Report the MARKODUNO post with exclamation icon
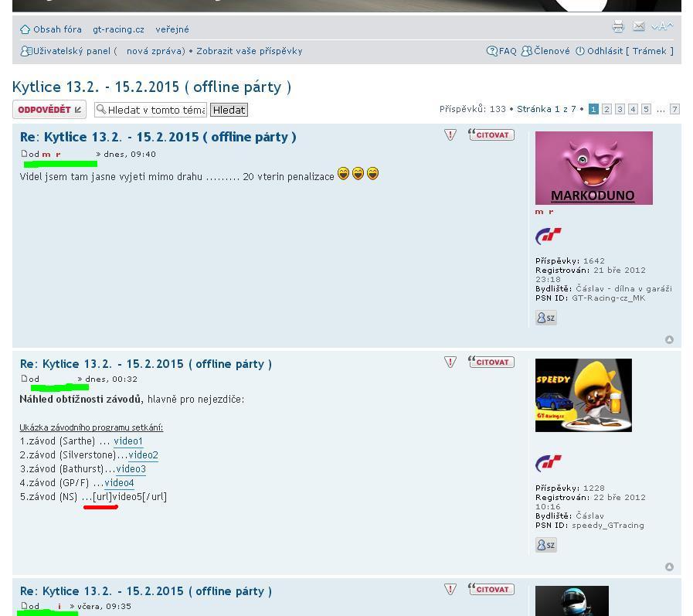This screenshot has height=616, width=693. [450, 135]
